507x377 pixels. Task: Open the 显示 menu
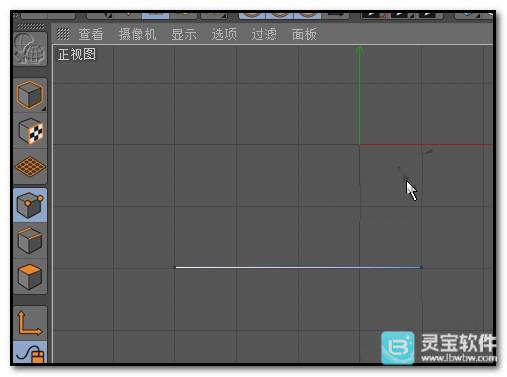(x=184, y=34)
